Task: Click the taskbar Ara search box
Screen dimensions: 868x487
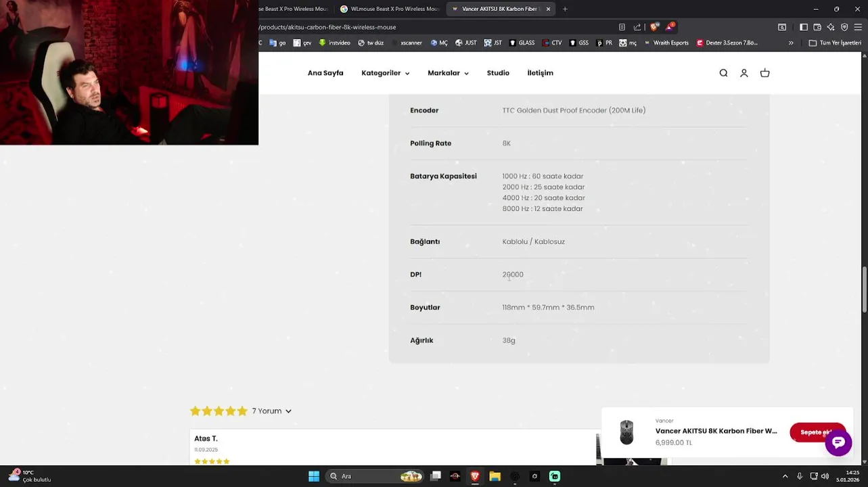Action: [375, 476]
